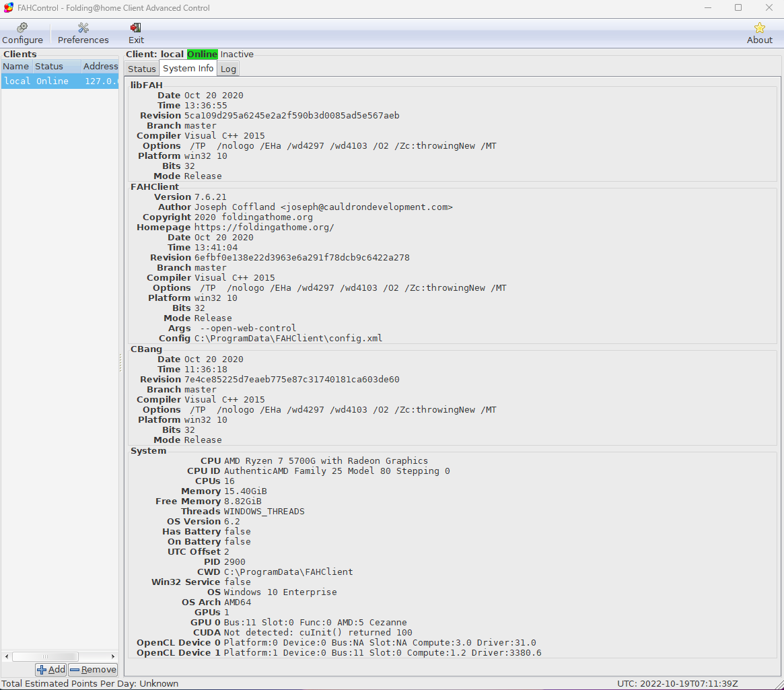Sort clients by Name column header
Screen dimensions: 784x690
click(x=17, y=66)
